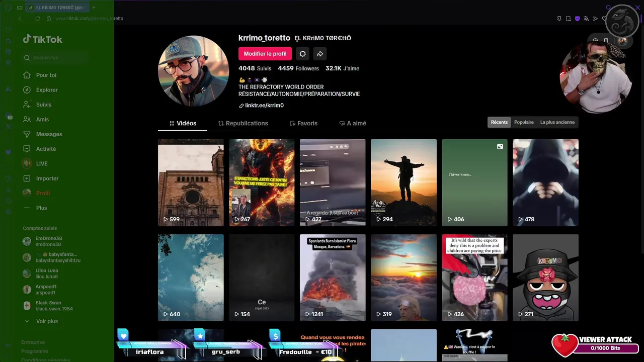Click the padlock site info icon
Screen dimensions: 644x362
point(49,19)
